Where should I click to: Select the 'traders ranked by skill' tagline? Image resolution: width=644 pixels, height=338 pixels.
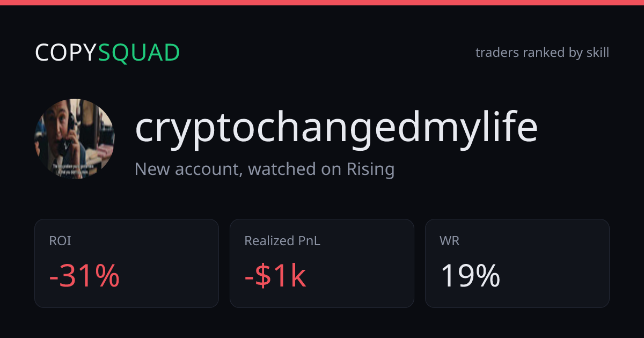542,53
